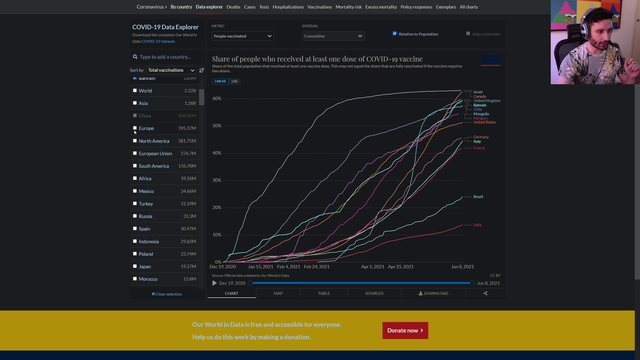
Task: Check the World checkbox
Action: tap(135, 91)
